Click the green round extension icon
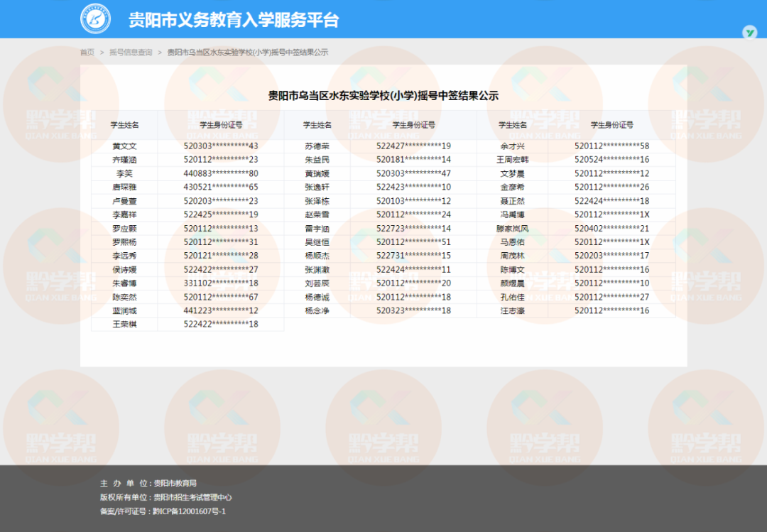The image size is (767, 532). click(x=749, y=32)
